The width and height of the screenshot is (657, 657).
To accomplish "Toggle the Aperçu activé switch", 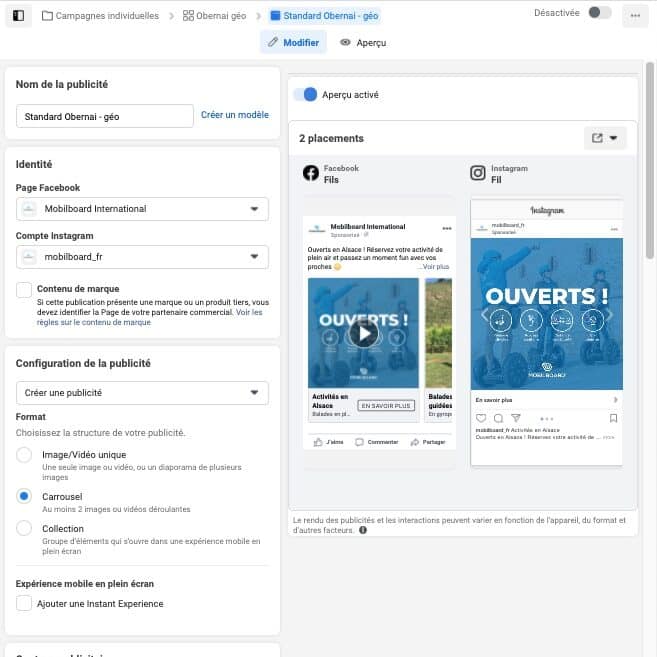I will tap(305, 95).
